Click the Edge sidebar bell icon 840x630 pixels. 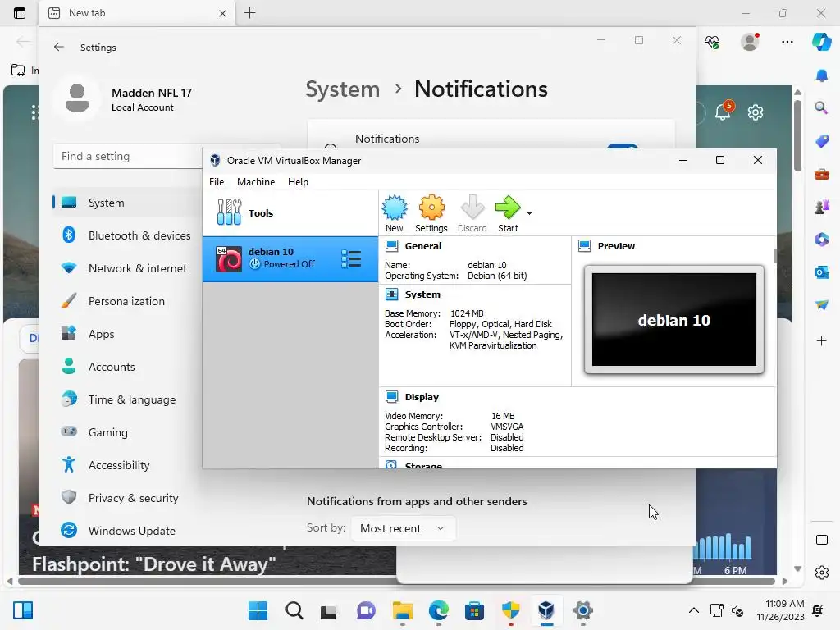pyautogui.click(x=822, y=75)
